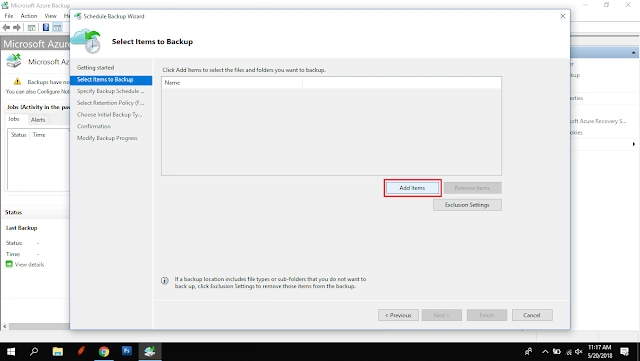Open the orange feather app on taskbar

(81, 351)
